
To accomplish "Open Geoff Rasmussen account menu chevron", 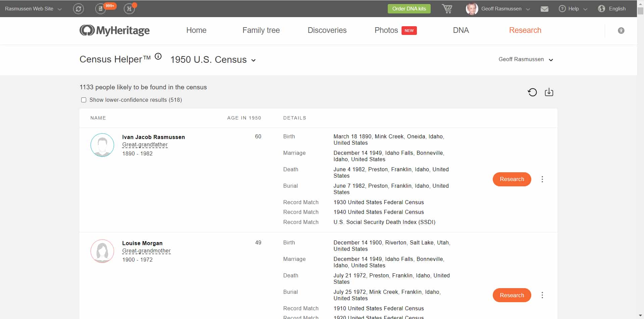I will coord(528,9).
